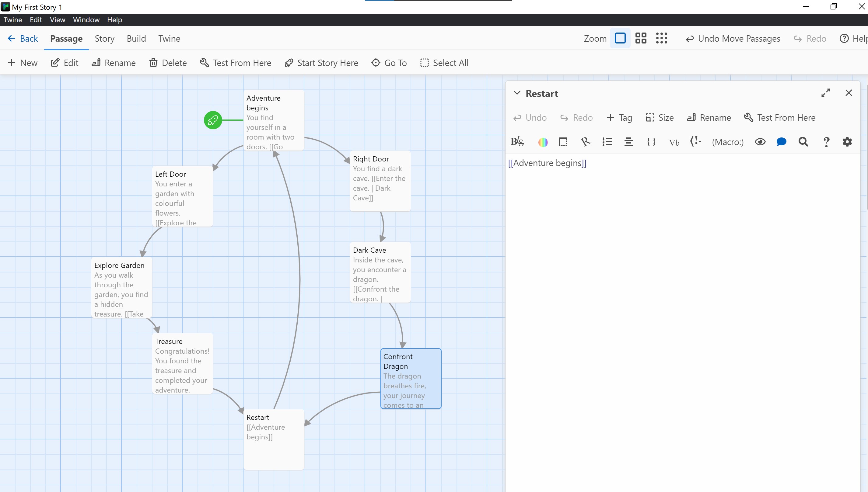This screenshot has width=868, height=492.
Task: Click Rename in the passage toolbar
Action: point(114,63)
